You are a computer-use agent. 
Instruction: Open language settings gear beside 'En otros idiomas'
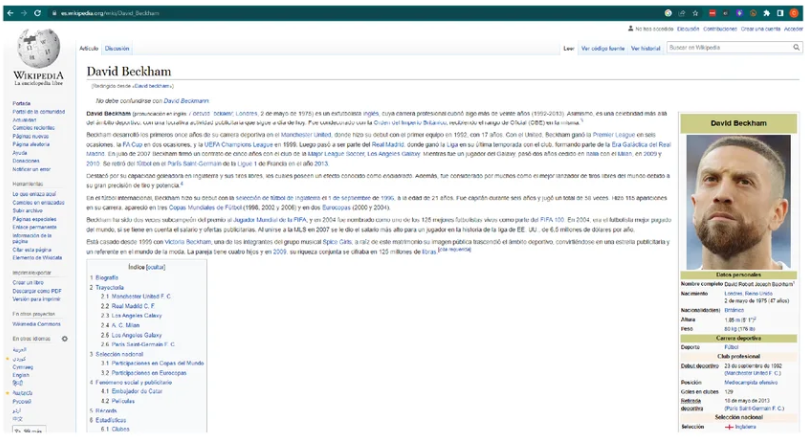pos(65,339)
